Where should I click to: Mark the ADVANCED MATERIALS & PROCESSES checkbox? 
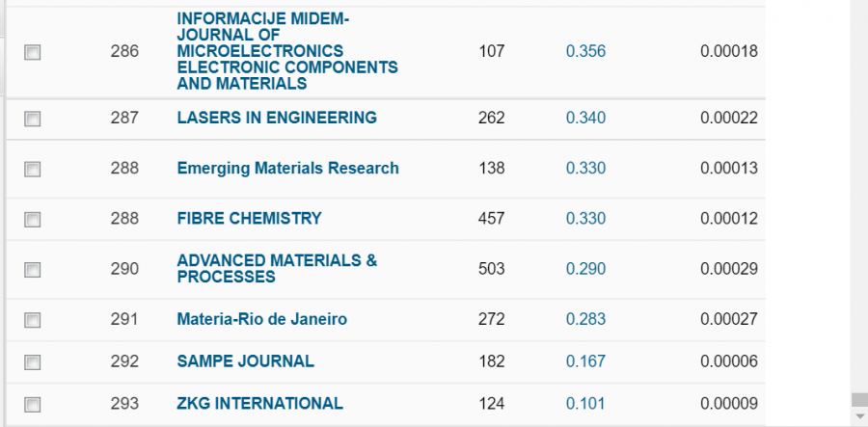[x=32, y=270]
